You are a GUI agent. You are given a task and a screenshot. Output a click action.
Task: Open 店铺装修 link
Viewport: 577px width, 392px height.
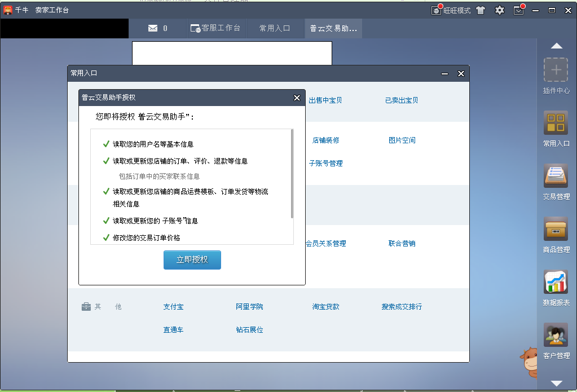coord(325,140)
